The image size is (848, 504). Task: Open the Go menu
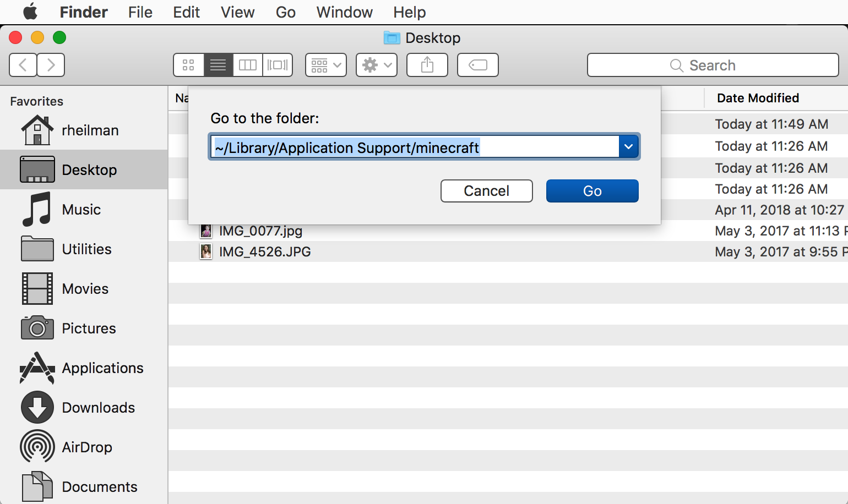[285, 12]
